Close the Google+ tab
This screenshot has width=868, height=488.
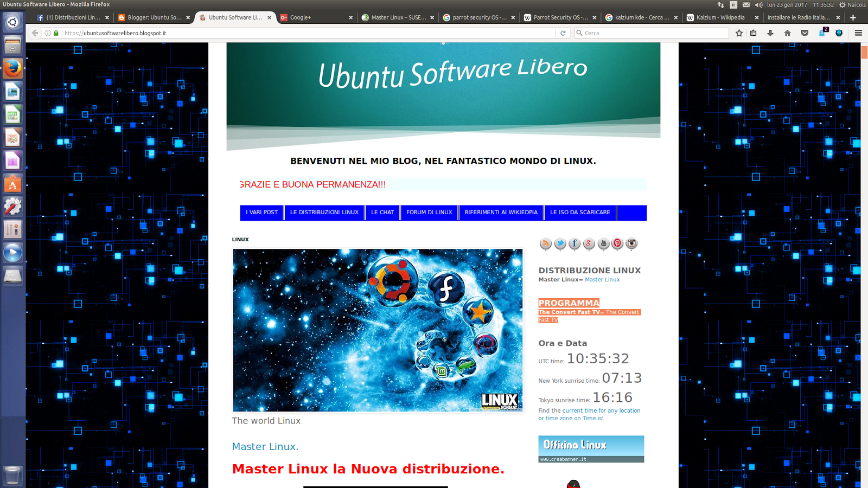350,17
